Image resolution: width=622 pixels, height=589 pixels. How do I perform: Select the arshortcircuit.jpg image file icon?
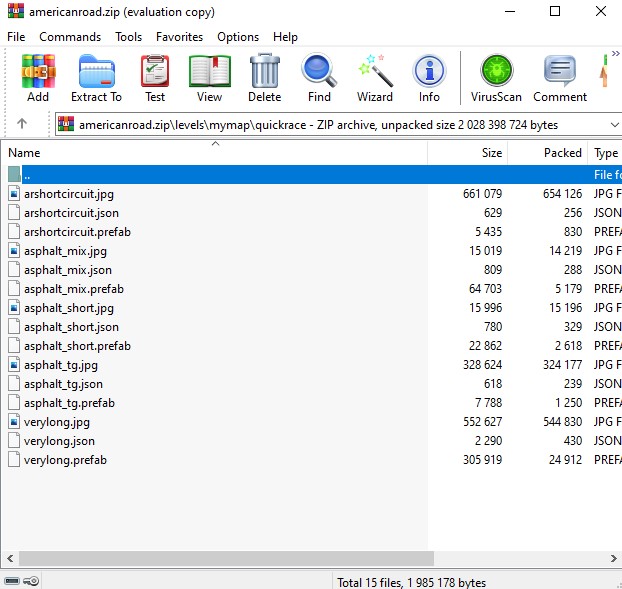pos(14,194)
